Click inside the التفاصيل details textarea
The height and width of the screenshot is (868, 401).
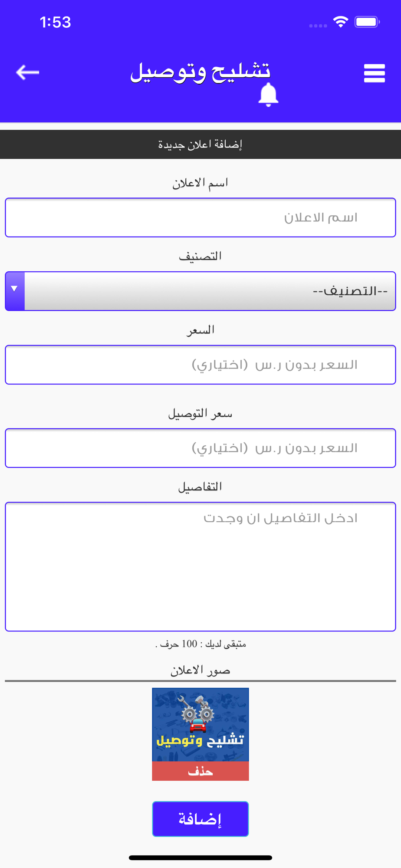200,566
